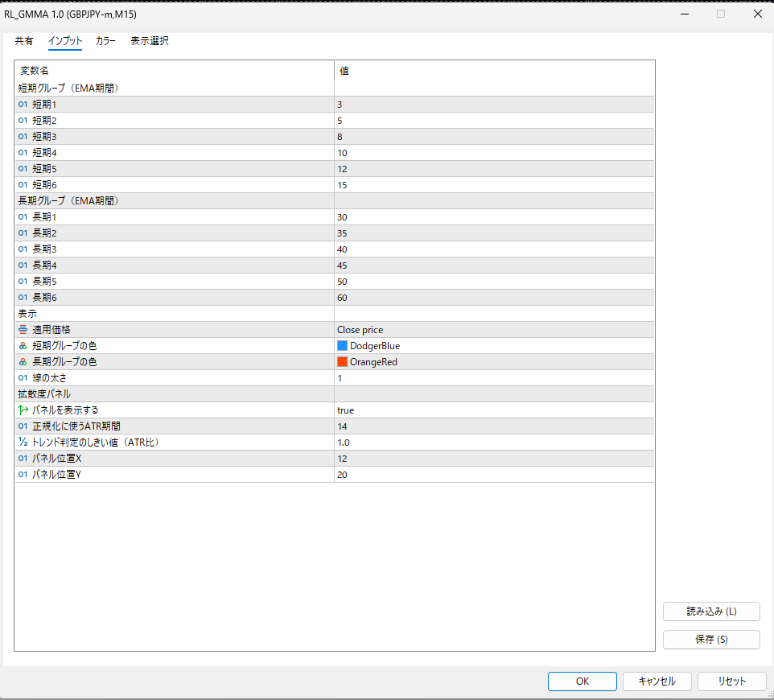
Task: Select the 短期グループ（EMA期間） header row
Action: tap(334, 89)
